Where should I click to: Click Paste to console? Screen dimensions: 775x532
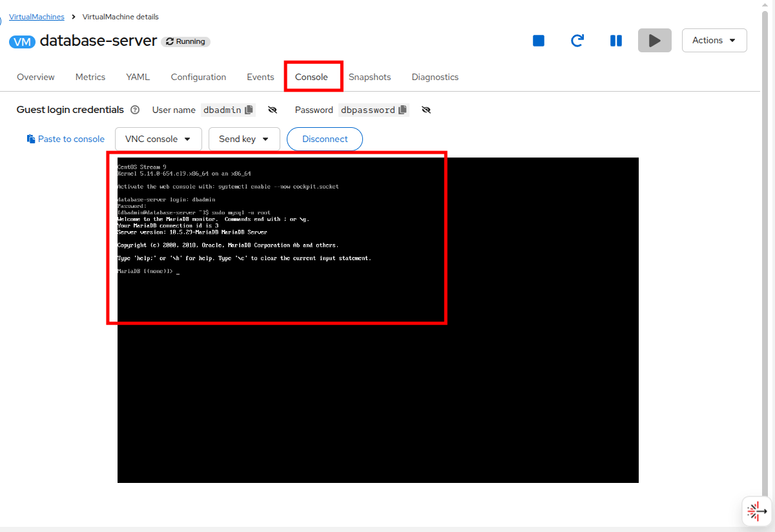(66, 139)
